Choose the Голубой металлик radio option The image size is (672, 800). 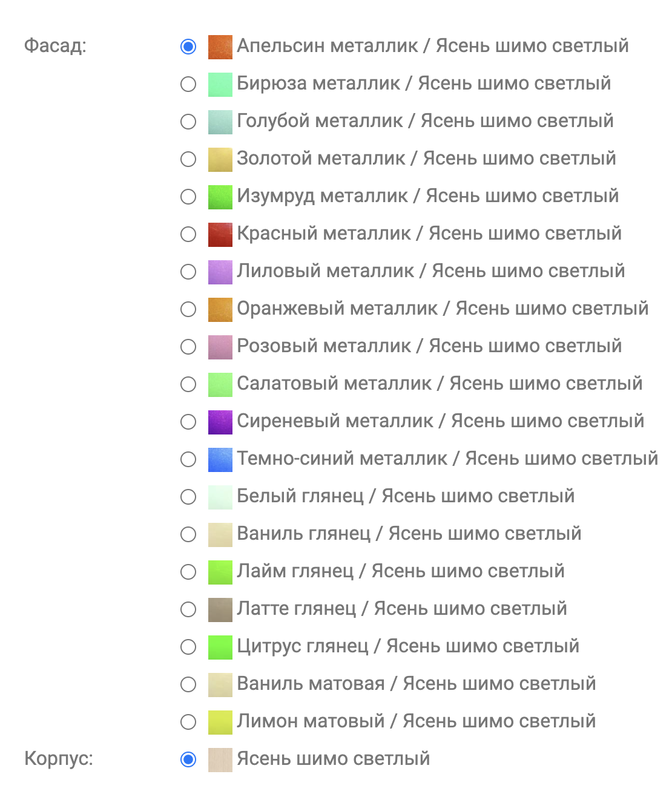[x=188, y=122]
